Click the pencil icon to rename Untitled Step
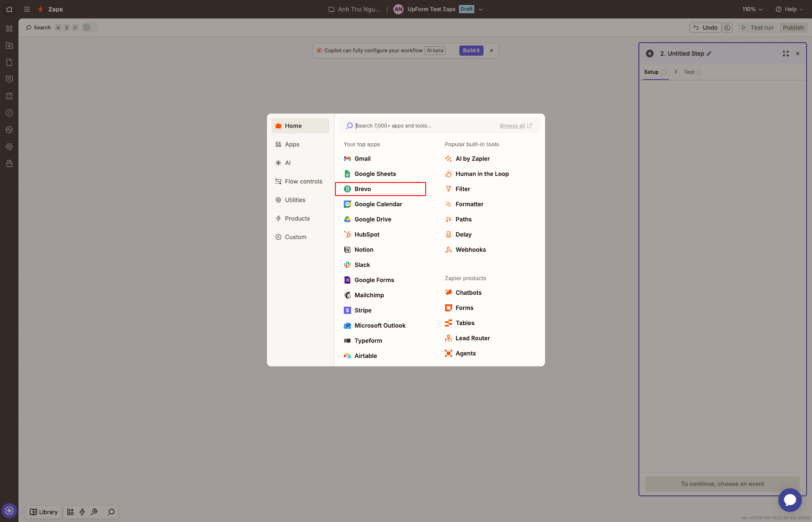 click(709, 54)
